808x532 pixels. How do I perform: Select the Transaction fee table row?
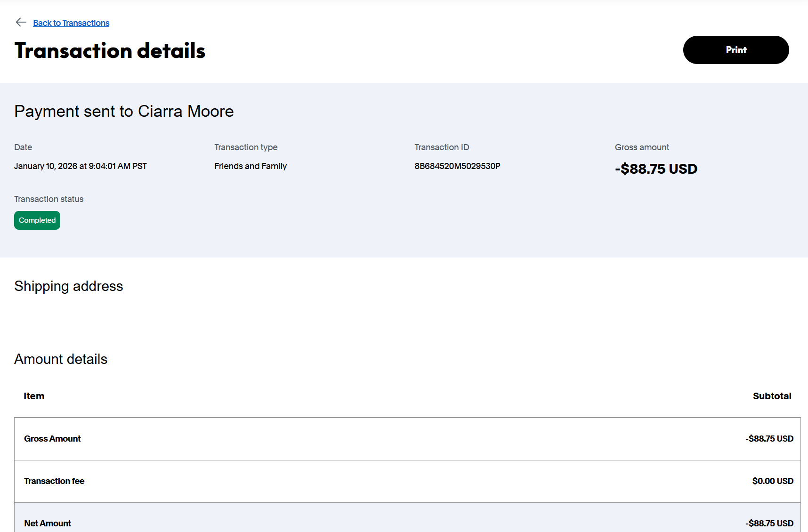pos(407,481)
